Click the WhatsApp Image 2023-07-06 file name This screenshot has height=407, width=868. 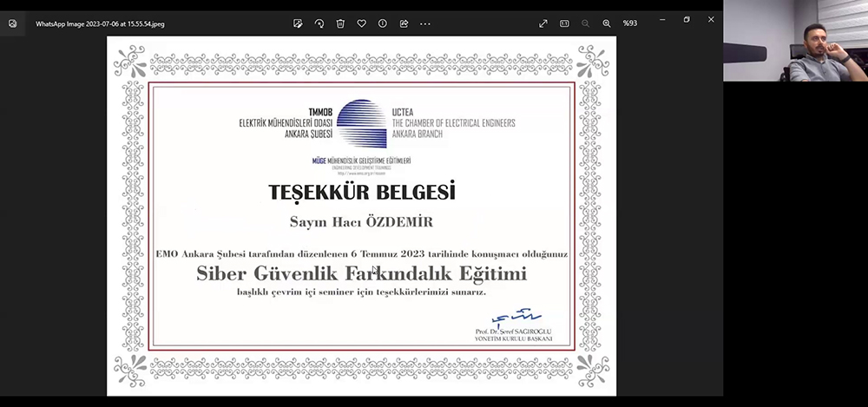pos(100,23)
